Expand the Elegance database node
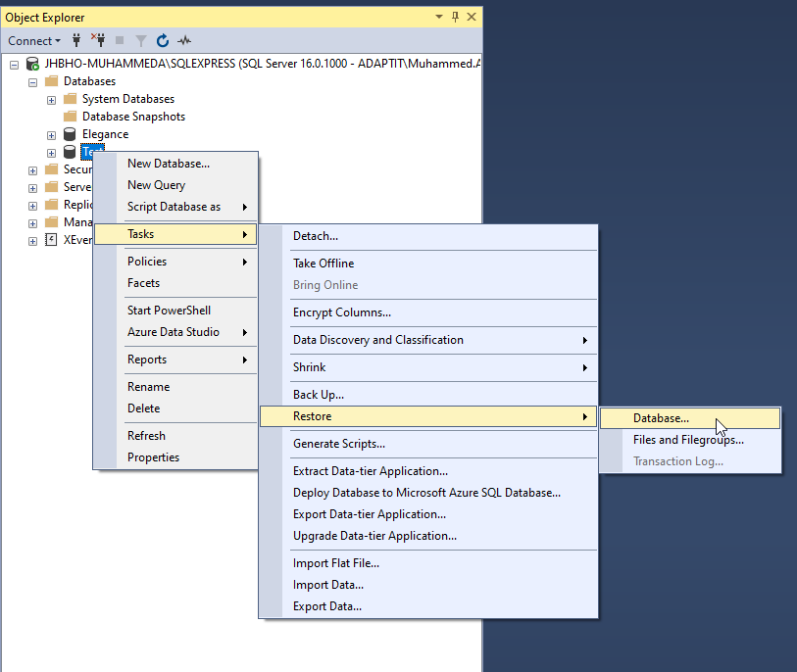The image size is (797, 672). 51,135
